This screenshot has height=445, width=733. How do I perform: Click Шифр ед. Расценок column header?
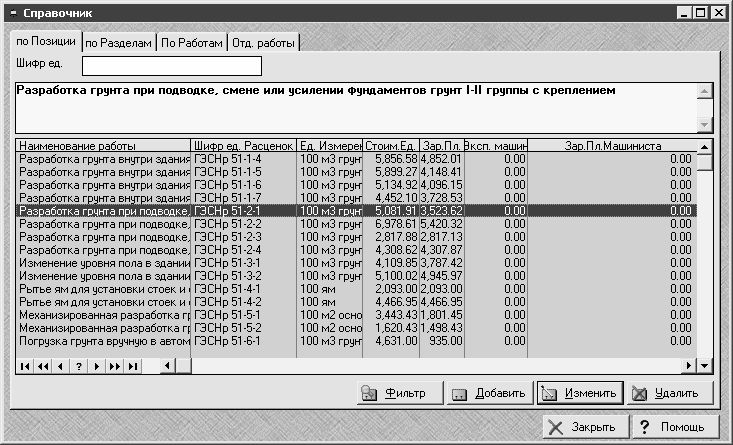pos(244,145)
